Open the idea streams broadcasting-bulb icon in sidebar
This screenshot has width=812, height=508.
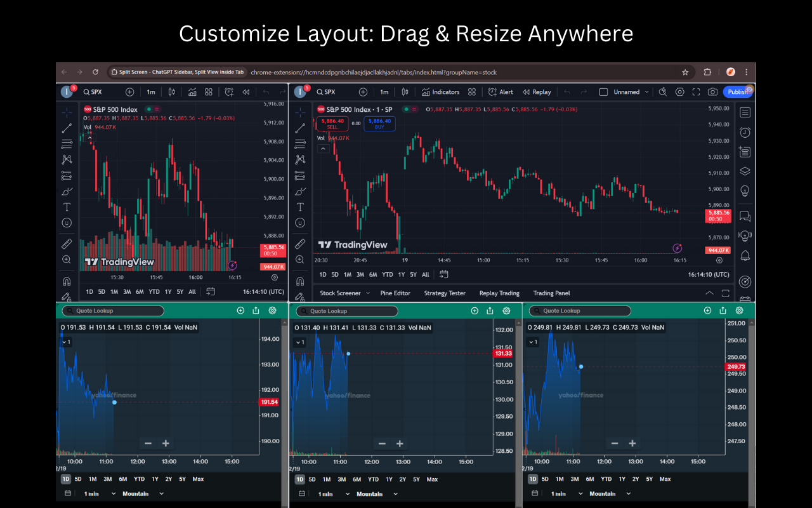pos(745,236)
